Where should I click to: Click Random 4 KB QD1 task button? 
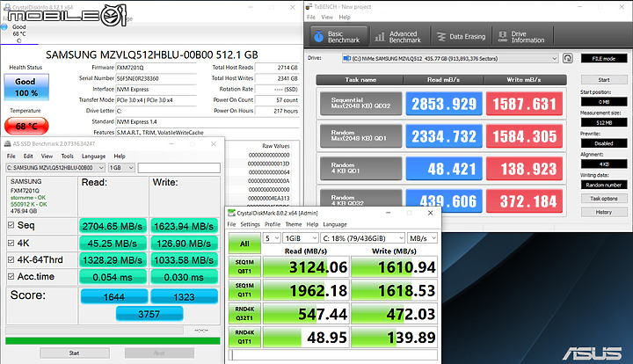(x=361, y=168)
